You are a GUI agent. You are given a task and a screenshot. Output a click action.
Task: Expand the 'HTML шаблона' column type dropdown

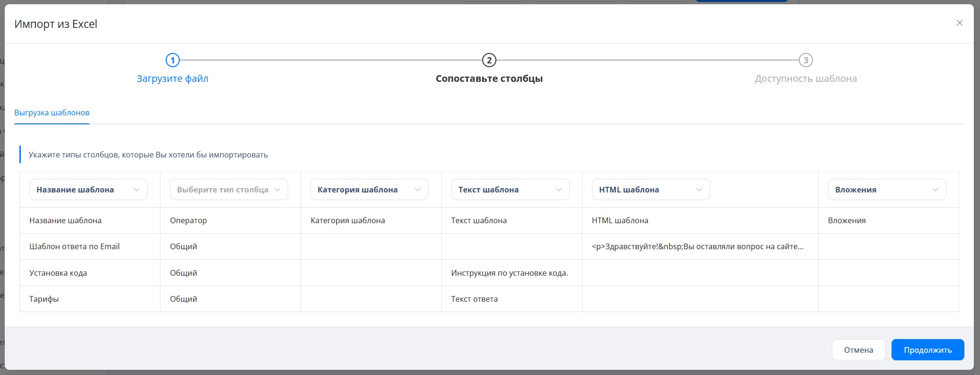point(651,190)
